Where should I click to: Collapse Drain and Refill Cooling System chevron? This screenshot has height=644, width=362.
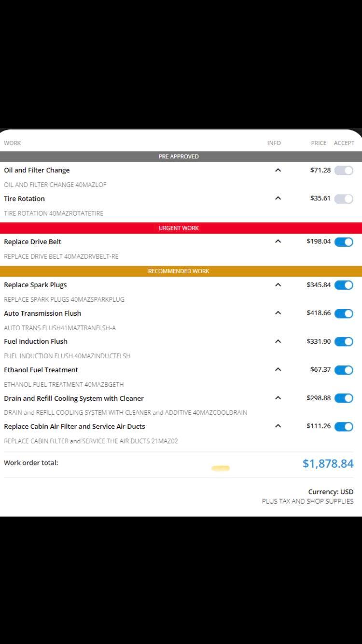[x=278, y=398]
